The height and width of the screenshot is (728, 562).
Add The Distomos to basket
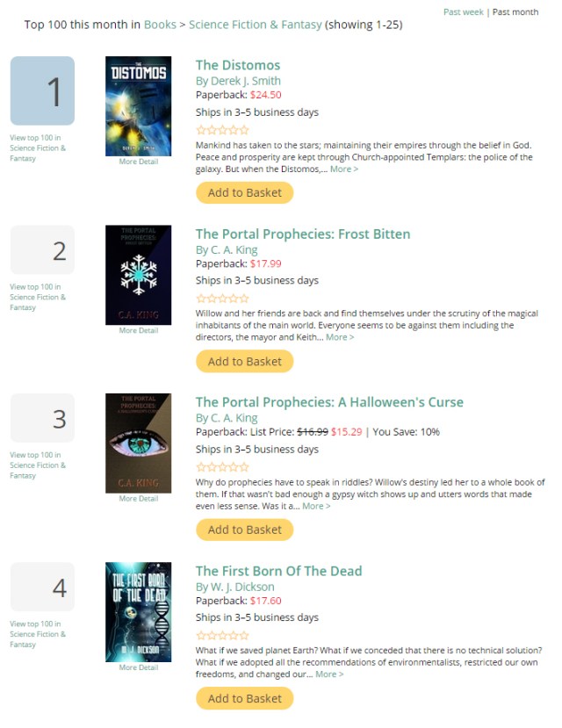pos(244,193)
